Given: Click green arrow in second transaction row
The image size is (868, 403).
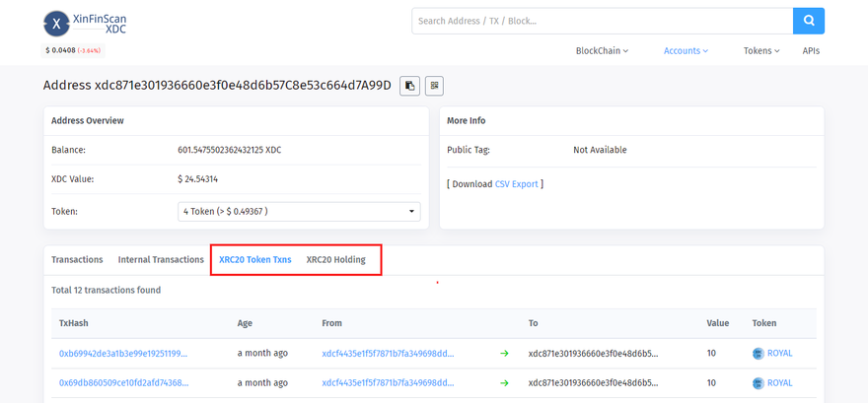Looking at the screenshot, I should 505,382.
